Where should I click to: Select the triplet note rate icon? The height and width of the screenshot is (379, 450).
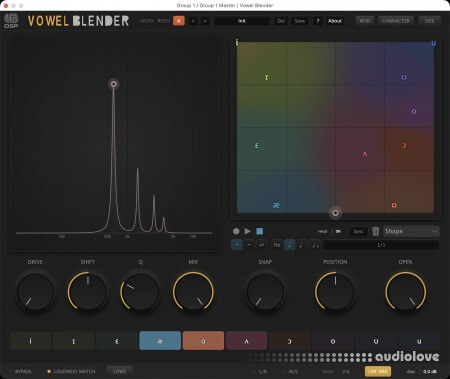pos(315,245)
